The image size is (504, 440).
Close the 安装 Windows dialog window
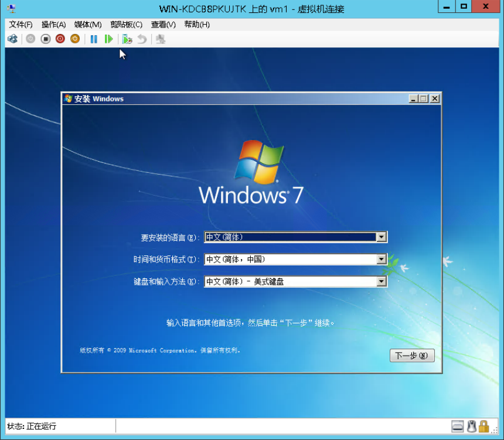click(434, 99)
